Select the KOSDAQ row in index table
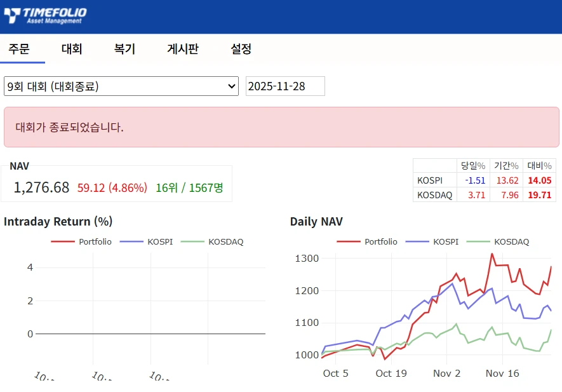 [434, 195]
